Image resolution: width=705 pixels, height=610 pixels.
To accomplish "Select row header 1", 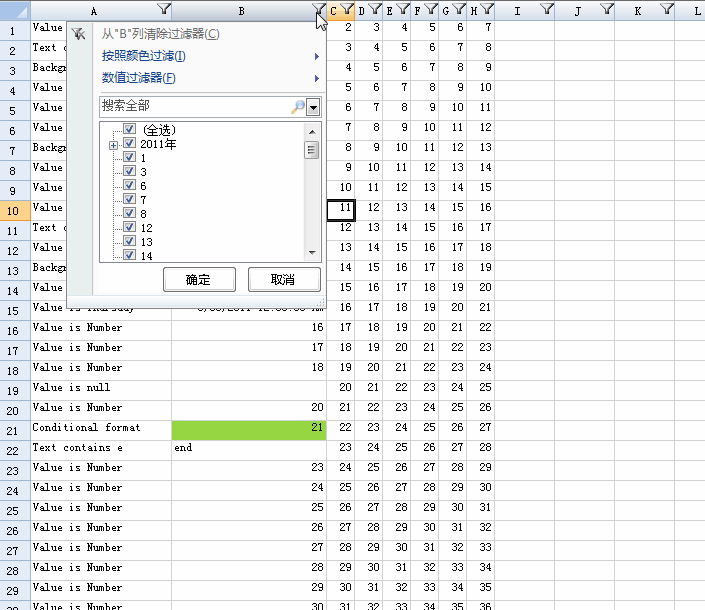I will click(15, 31).
